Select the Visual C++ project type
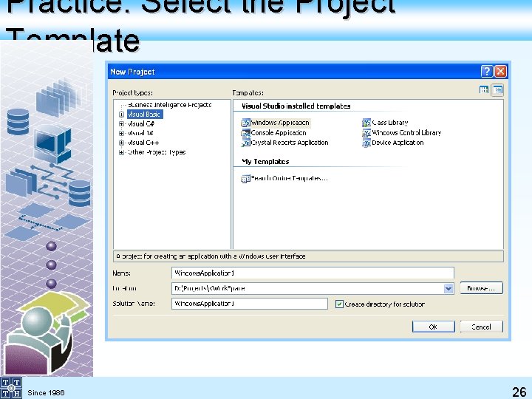Screen dimensions: 532x399 pos(143,143)
